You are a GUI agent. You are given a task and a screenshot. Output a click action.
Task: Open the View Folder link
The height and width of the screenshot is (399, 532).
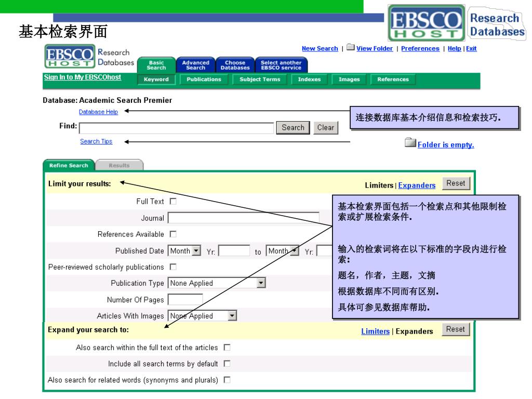pos(375,48)
